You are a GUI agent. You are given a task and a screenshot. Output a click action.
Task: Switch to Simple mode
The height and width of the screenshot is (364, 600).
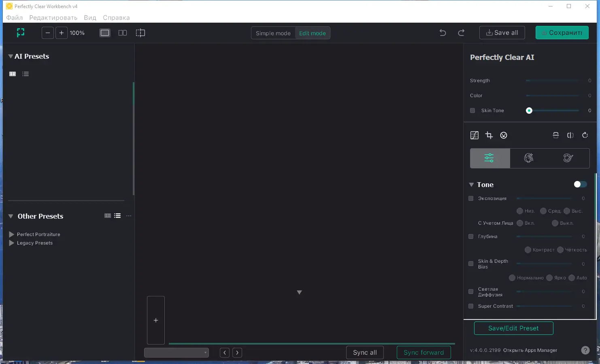(x=273, y=33)
